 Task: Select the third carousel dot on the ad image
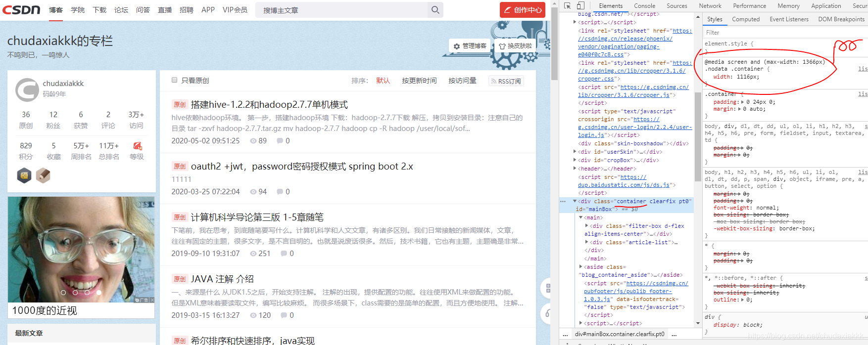point(87,293)
